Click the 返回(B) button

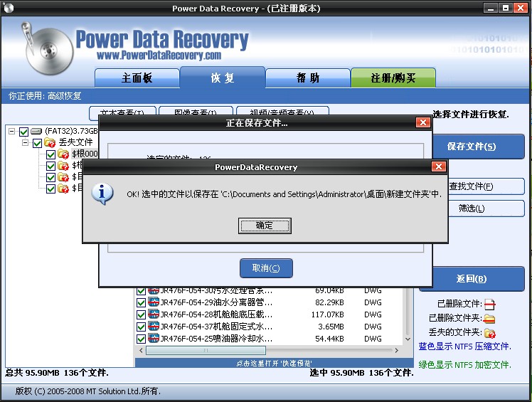pyautogui.click(x=472, y=279)
